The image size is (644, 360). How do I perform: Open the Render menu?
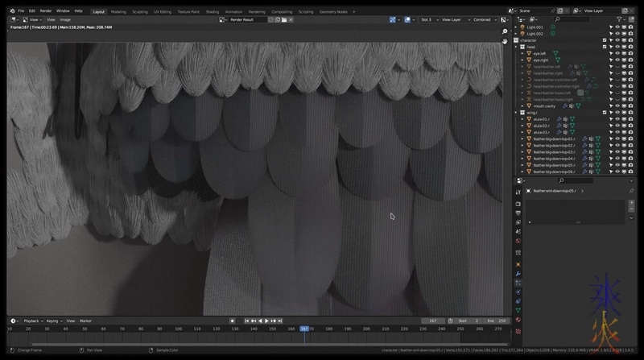[46, 10]
